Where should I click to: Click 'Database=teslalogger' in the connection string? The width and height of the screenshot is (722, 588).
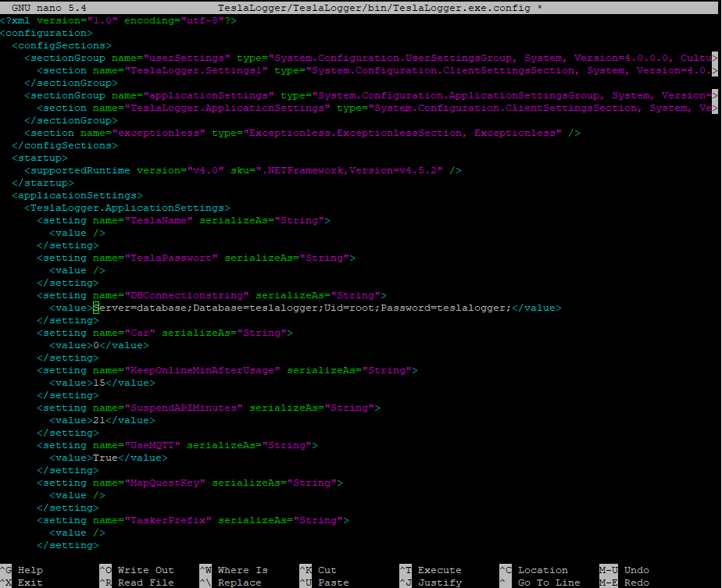[x=256, y=308]
